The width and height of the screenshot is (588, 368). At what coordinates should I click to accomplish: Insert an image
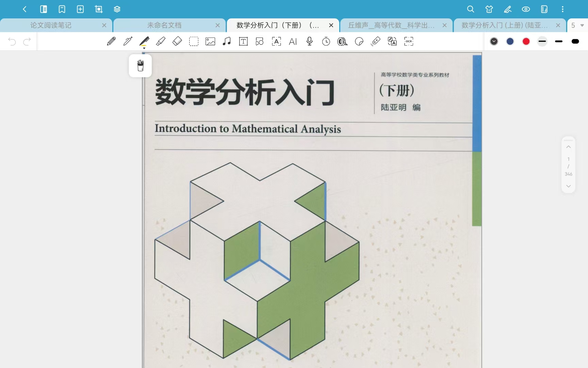click(210, 41)
